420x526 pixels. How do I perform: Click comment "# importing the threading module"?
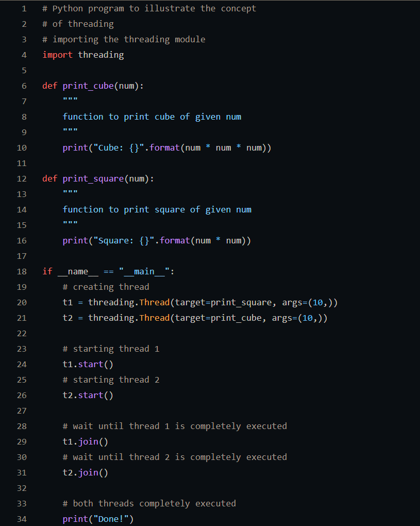click(x=124, y=39)
